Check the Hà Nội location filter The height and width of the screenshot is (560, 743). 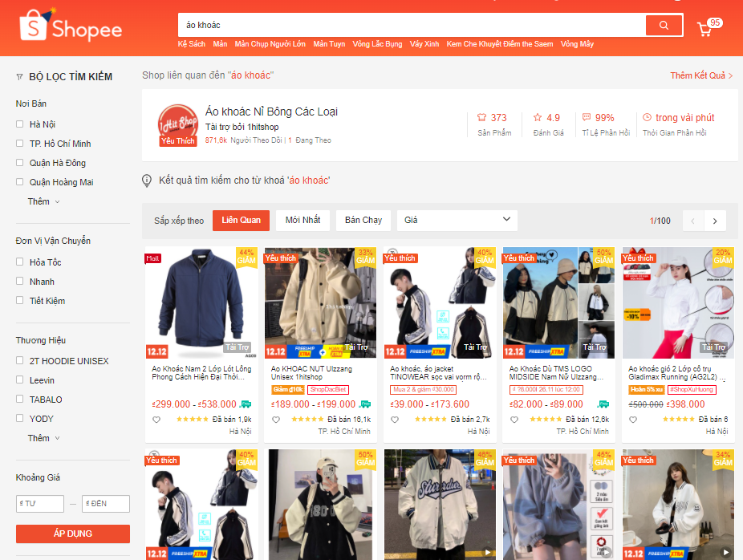(x=20, y=124)
